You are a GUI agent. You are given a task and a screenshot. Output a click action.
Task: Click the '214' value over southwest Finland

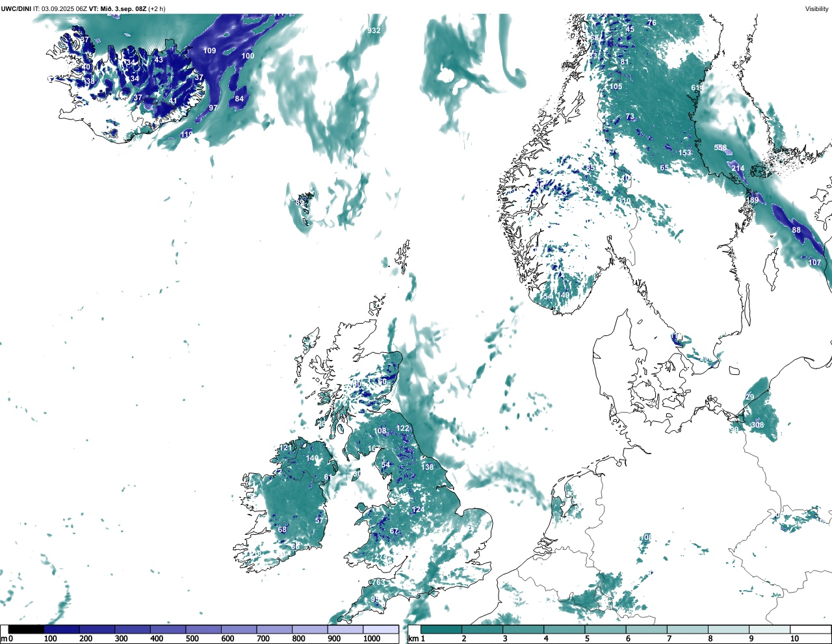pyautogui.click(x=738, y=168)
